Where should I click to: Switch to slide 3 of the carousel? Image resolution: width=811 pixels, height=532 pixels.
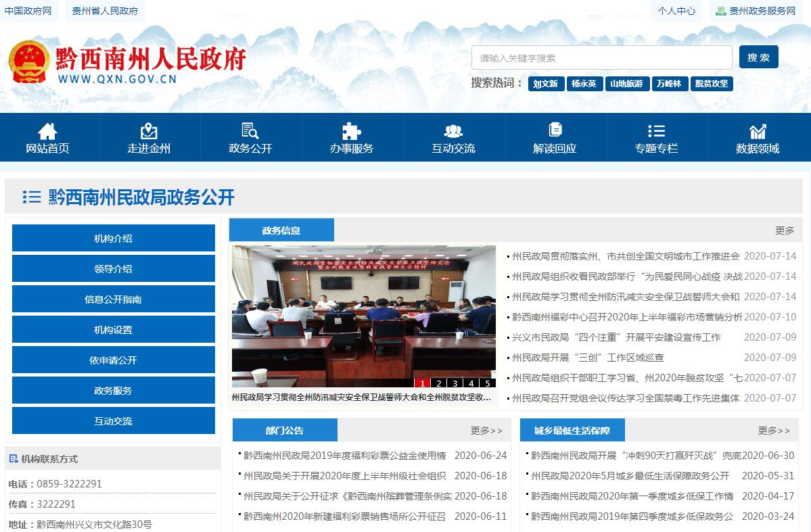[455, 383]
